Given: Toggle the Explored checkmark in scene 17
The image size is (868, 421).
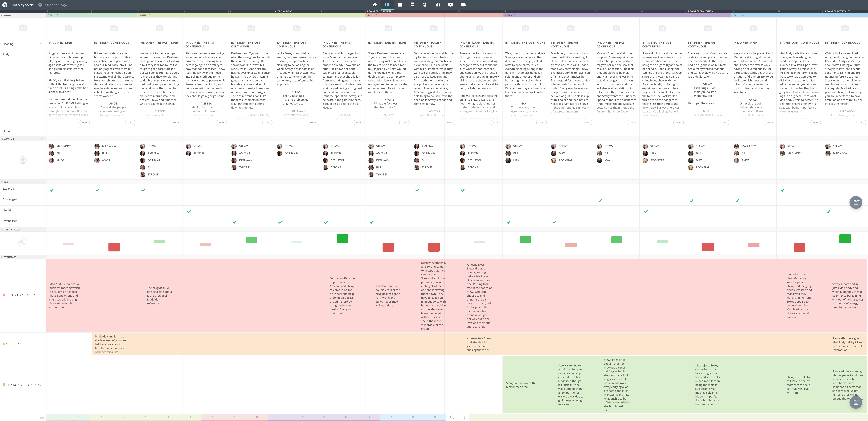Looking at the screenshot, I should pos(783,190).
